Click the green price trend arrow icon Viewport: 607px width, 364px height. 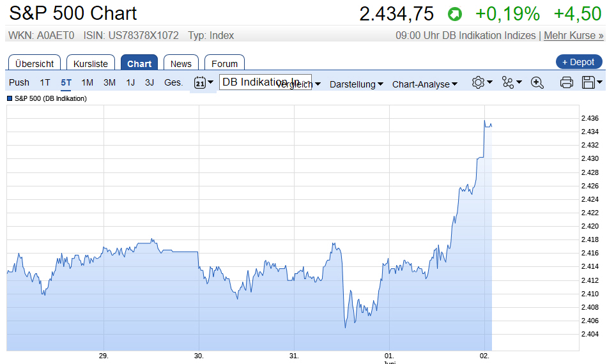coord(454,14)
